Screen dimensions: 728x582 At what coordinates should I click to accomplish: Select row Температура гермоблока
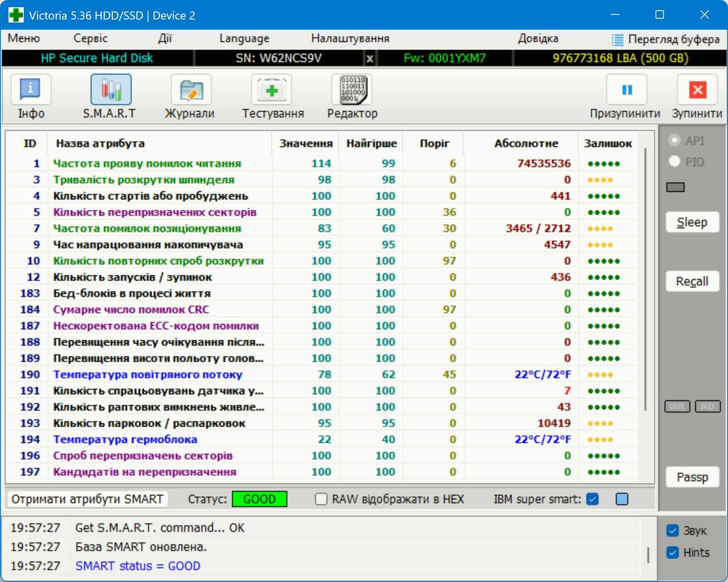point(322,439)
